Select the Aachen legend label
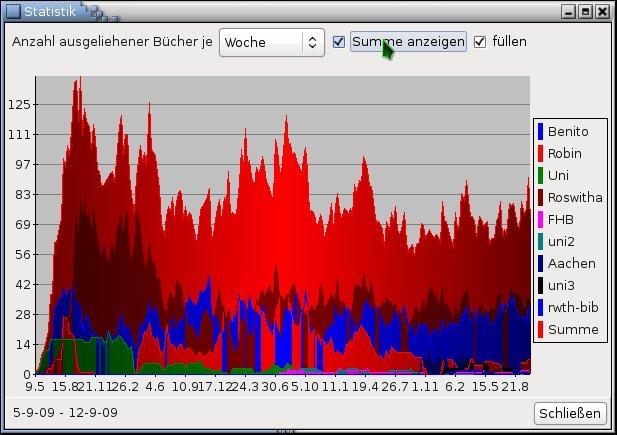The image size is (617, 435). click(571, 263)
